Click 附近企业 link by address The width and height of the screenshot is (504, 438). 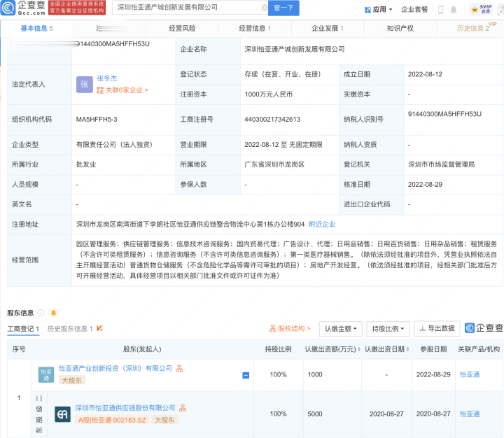pos(322,225)
